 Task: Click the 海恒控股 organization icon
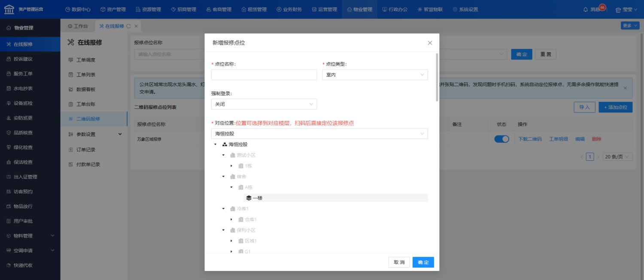click(x=224, y=145)
